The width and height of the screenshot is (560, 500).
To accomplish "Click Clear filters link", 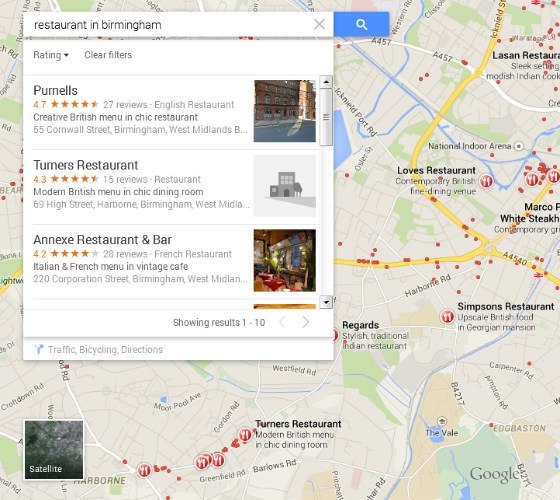I will (x=108, y=55).
